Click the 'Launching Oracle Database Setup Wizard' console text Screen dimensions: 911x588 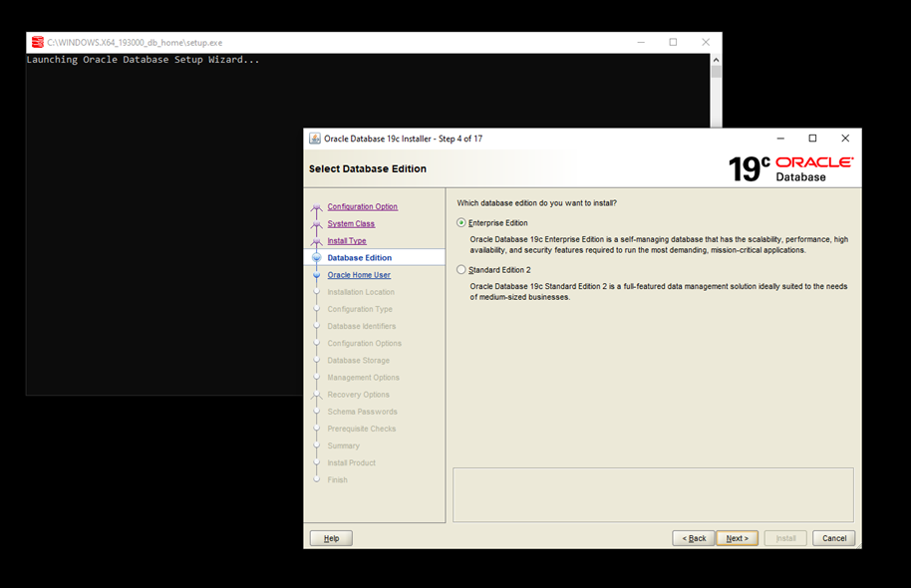(x=143, y=60)
